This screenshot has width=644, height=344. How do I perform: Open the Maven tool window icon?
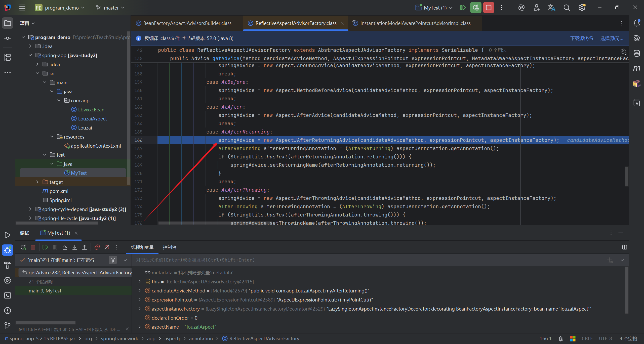pyautogui.click(x=636, y=68)
